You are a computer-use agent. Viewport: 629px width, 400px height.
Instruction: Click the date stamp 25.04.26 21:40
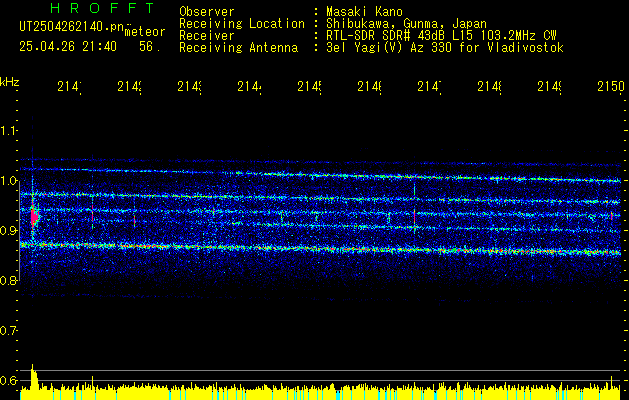point(68,47)
